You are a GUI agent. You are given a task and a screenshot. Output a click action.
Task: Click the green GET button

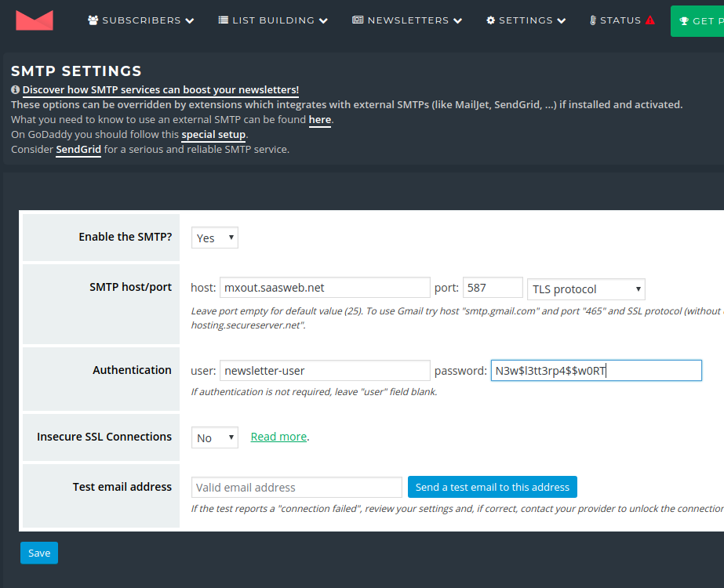(x=697, y=21)
